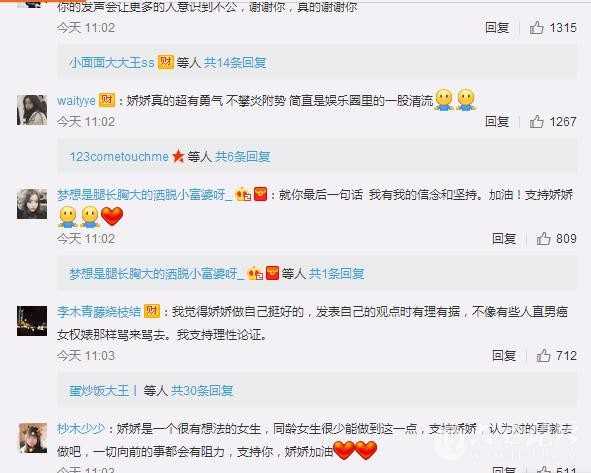
Task: Click red envelope badge in 梦想是腿长胸大 comment
Action: coord(260,194)
